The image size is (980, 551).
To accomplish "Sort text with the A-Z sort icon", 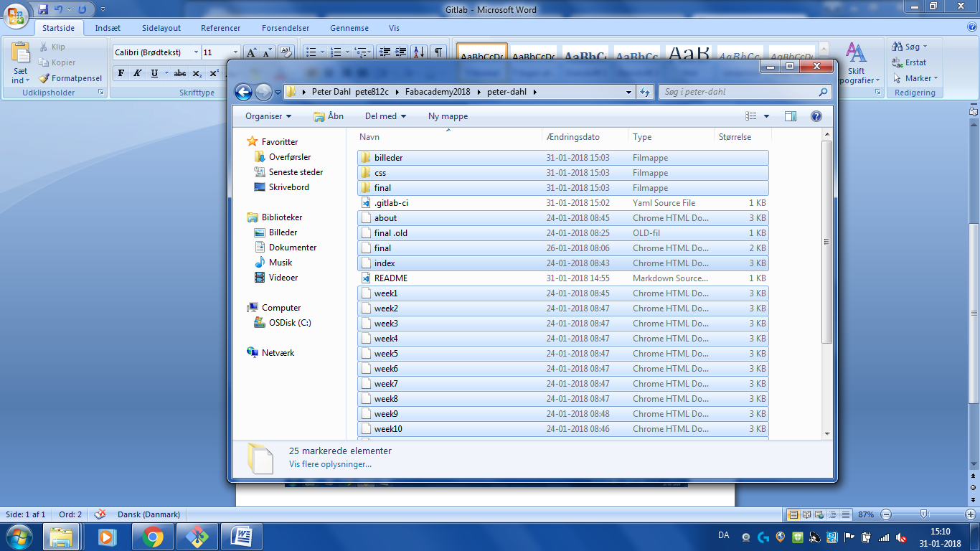I will pyautogui.click(x=419, y=52).
